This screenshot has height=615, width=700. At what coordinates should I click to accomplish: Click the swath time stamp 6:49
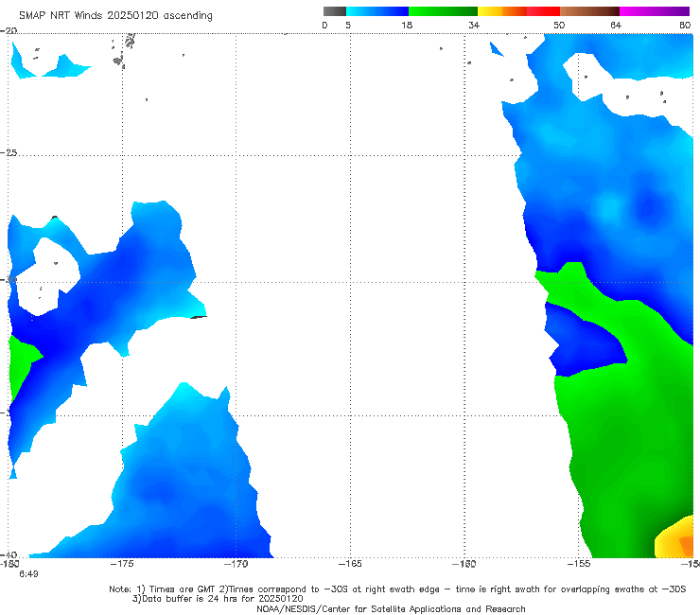(x=28, y=574)
